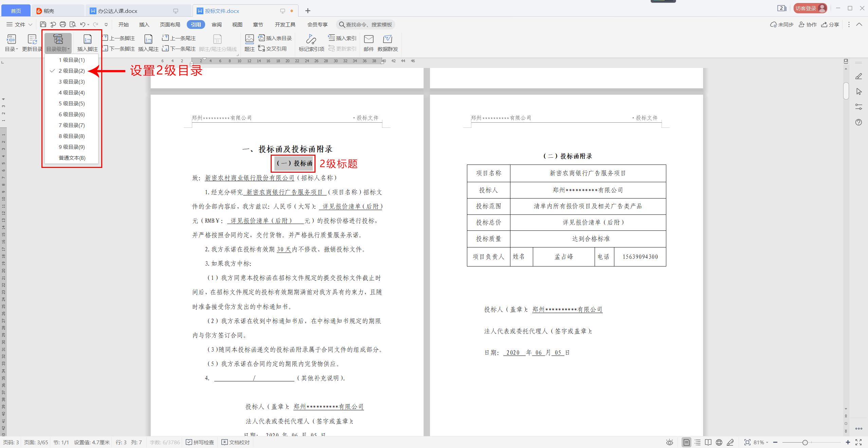This screenshot has height=448, width=868.
Task: Click the undo arrow icon
Action: pos(83,24)
